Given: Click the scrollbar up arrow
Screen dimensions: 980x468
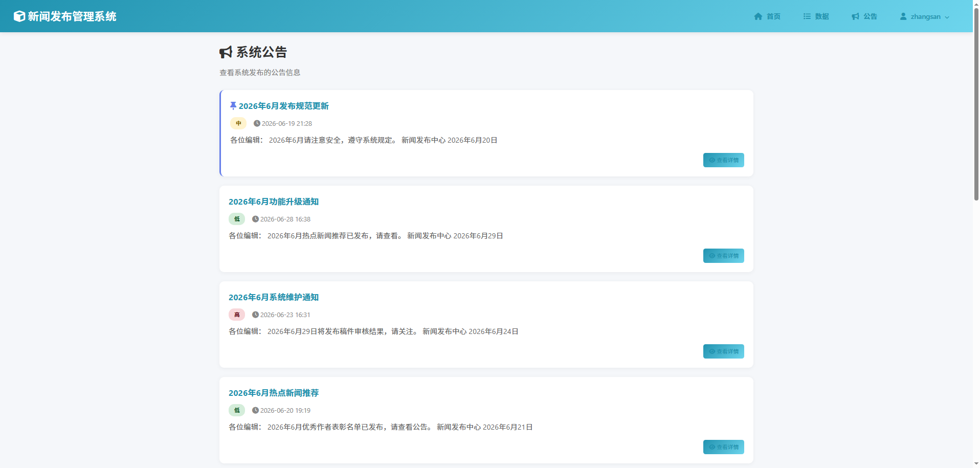Looking at the screenshot, I should (976, 4).
